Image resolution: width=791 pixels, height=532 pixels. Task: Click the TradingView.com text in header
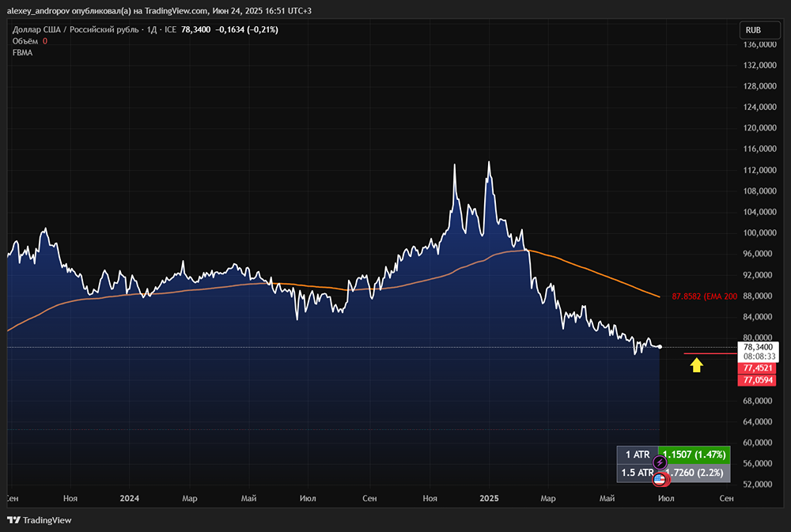(x=176, y=10)
